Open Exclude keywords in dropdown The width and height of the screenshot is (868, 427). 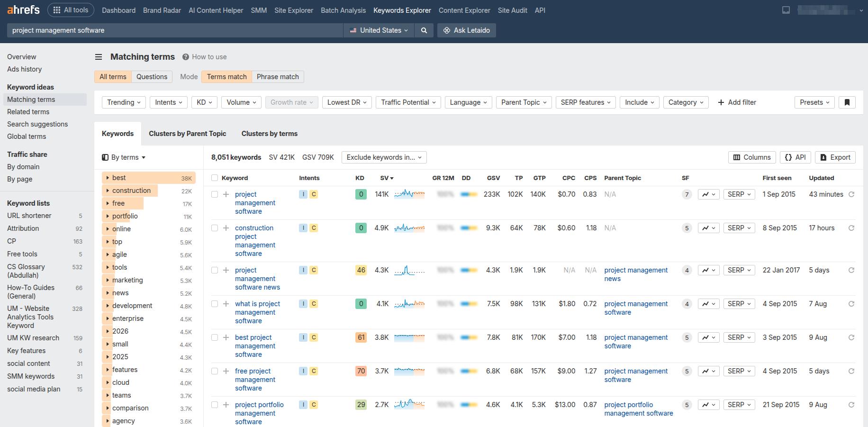[x=384, y=157]
